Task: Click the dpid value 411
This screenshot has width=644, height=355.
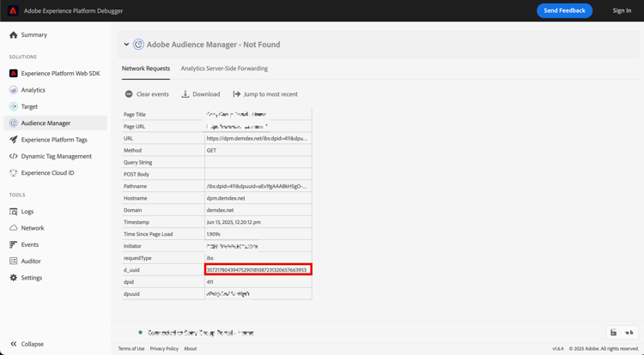Action: pos(210,281)
